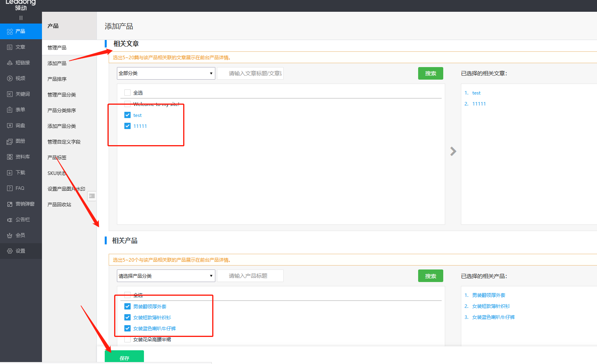Uncheck the test article checkbox
The image size is (597, 364).
(127, 115)
